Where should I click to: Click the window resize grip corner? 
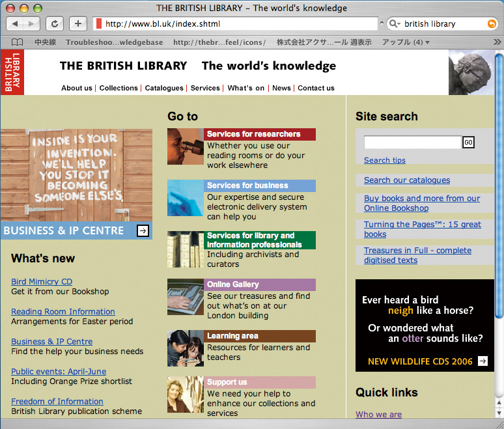499,424
